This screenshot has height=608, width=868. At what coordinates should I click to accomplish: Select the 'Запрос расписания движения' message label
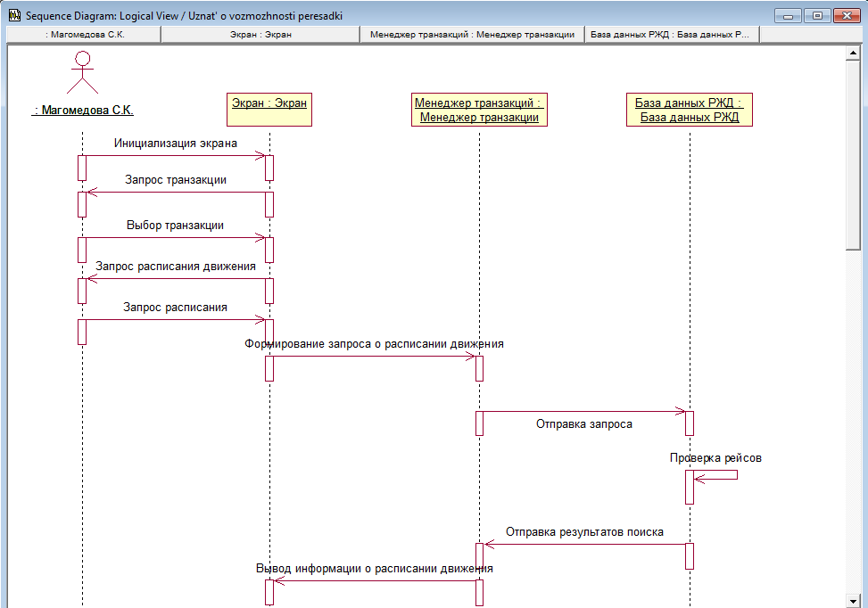[176, 266]
